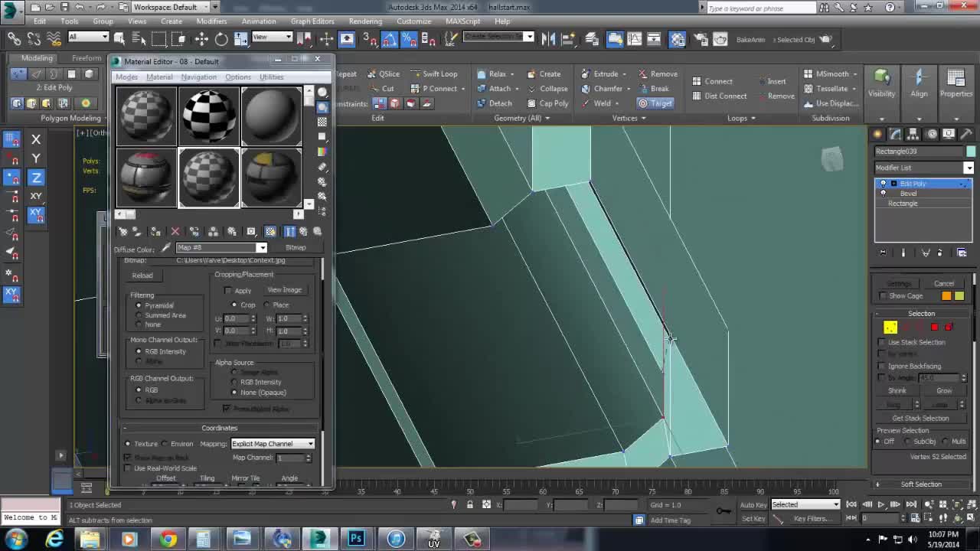Toggle Background checker icon in Material Editor
Image resolution: width=980 pixels, height=551 pixels.
coord(322,122)
